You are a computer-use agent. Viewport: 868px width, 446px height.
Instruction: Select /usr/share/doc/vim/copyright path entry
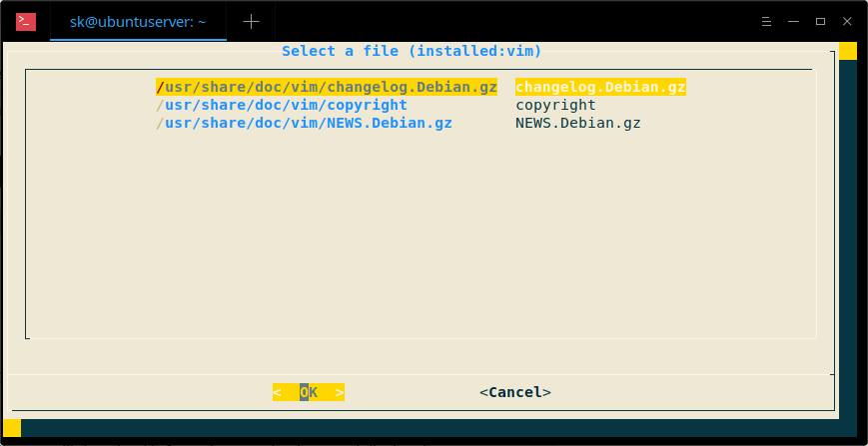(282, 105)
